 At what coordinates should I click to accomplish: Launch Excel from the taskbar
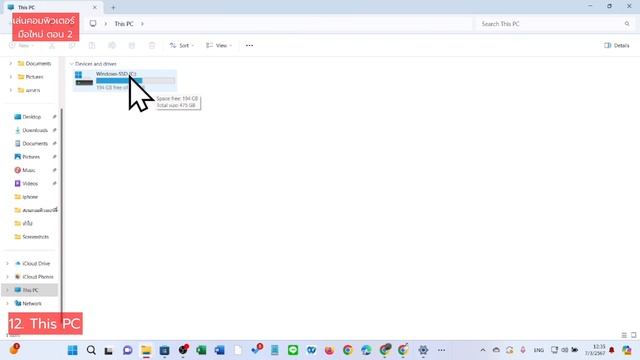pyautogui.click(x=201, y=350)
